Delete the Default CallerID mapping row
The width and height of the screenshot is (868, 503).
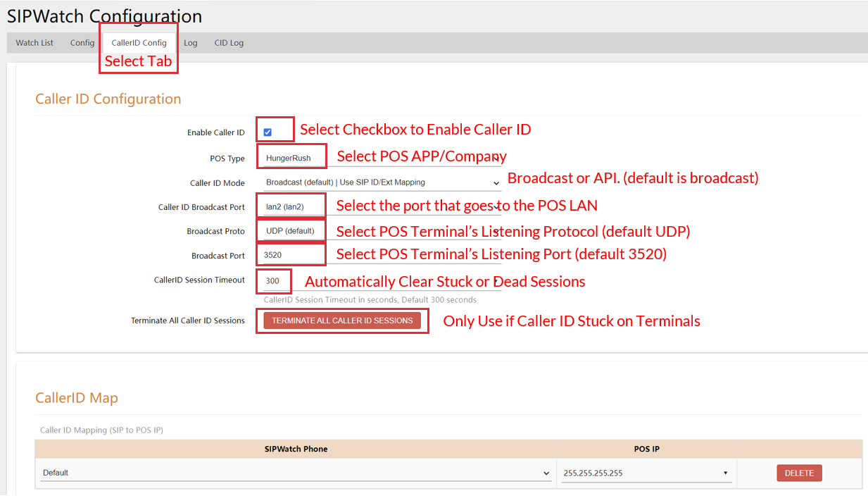[x=799, y=473]
